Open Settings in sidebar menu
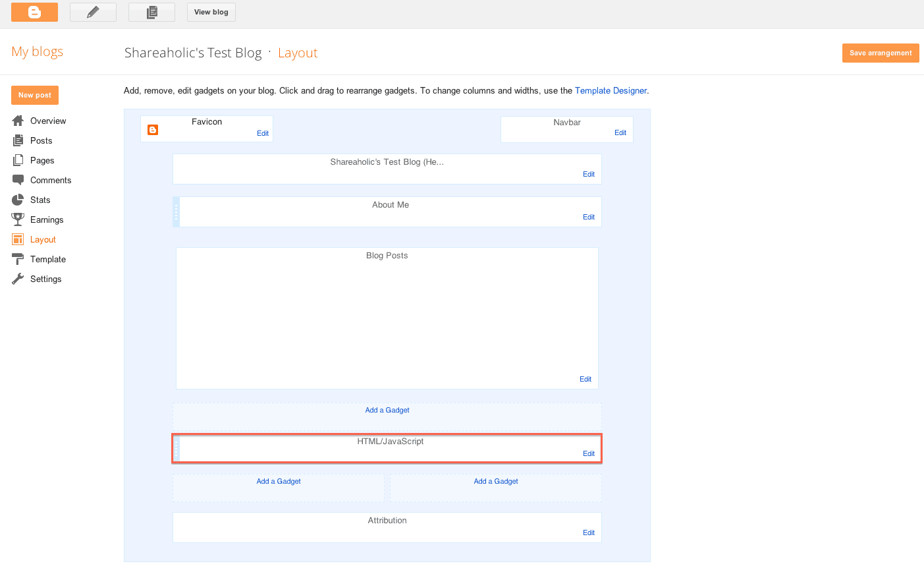This screenshot has height=574, width=924. click(x=45, y=279)
